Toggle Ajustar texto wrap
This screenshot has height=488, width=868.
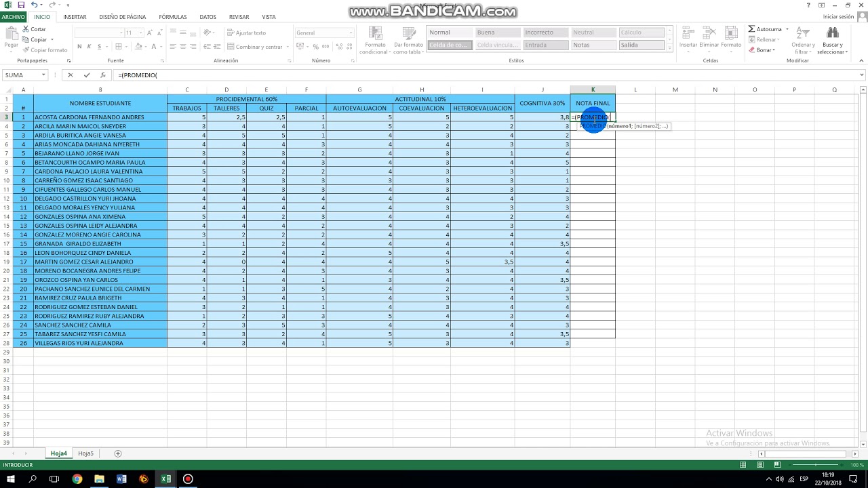point(246,33)
